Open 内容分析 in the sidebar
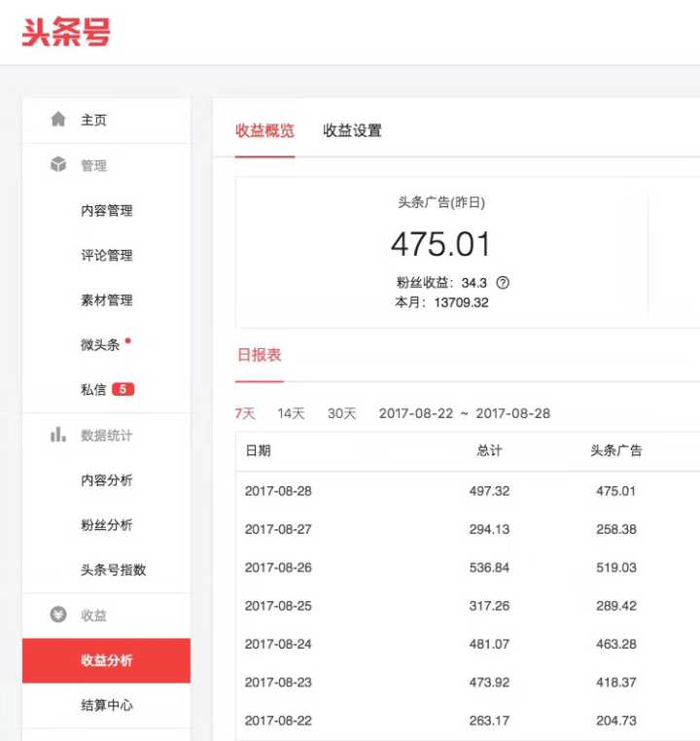Viewport: 700px width, 741px height. (x=106, y=480)
